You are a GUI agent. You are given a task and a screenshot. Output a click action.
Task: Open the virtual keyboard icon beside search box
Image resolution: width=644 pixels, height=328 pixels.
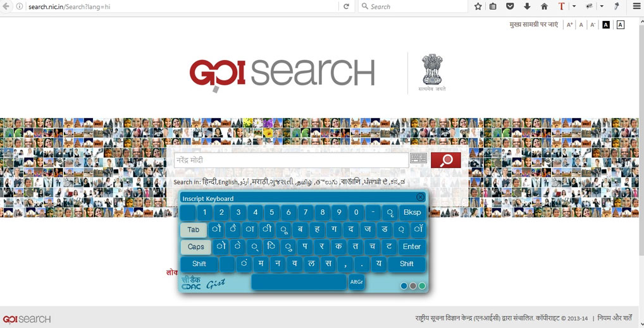click(419, 159)
